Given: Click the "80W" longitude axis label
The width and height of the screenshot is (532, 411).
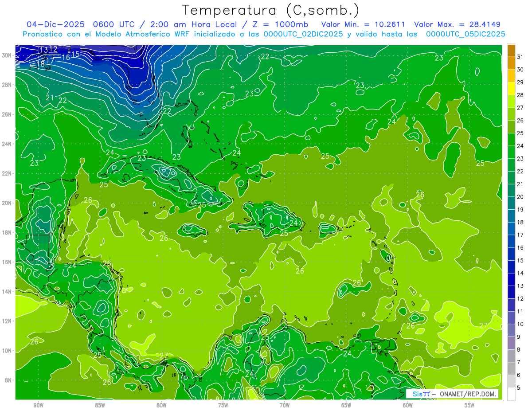Looking at the screenshot, I should pyautogui.click(x=162, y=405).
